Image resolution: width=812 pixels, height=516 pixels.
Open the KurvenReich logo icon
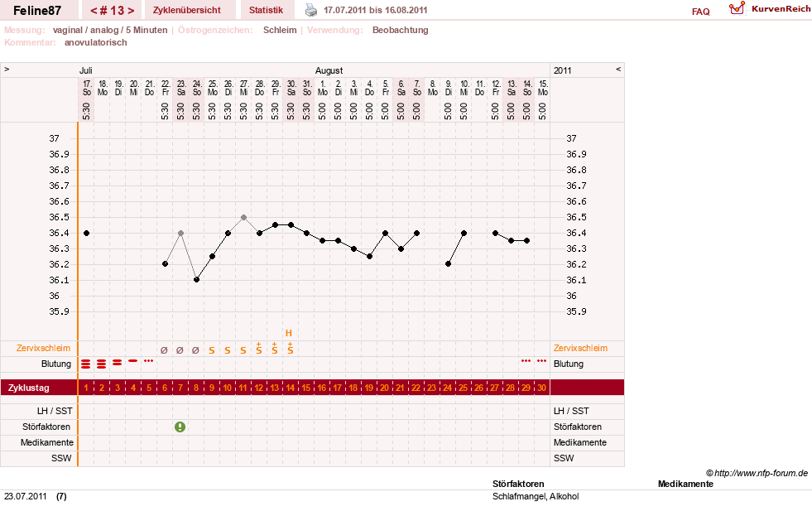point(737,8)
